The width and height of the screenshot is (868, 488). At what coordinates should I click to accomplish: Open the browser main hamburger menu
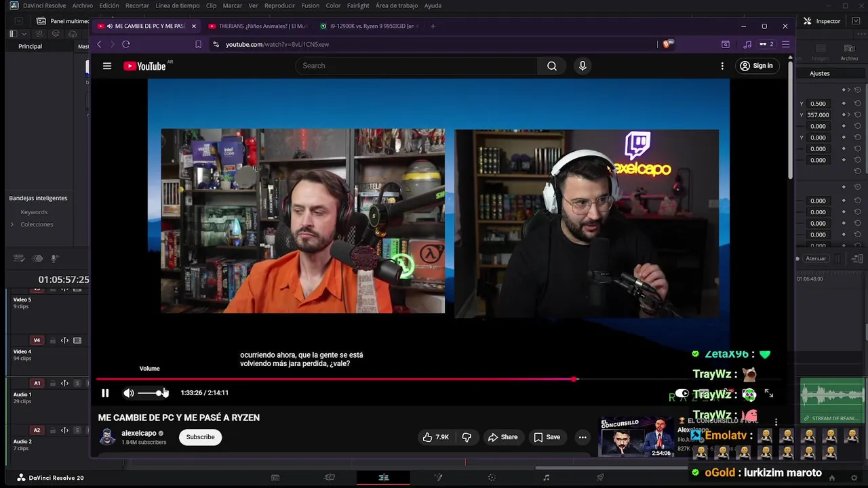[785, 44]
